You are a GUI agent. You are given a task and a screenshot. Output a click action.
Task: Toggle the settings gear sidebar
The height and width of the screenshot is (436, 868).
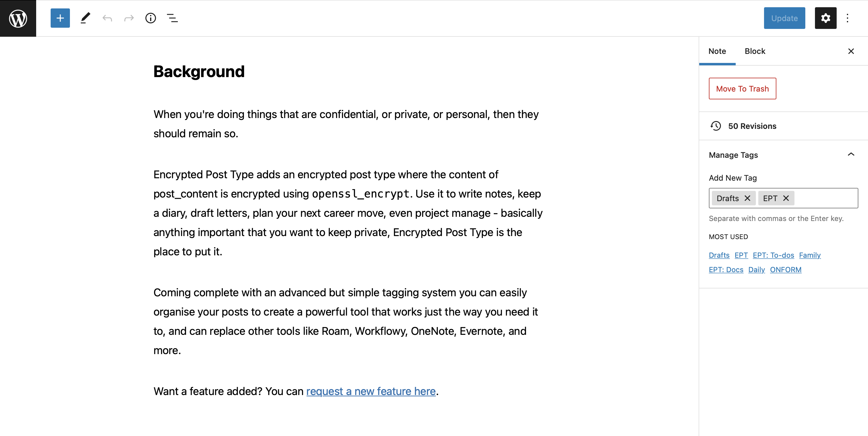[x=825, y=18]
